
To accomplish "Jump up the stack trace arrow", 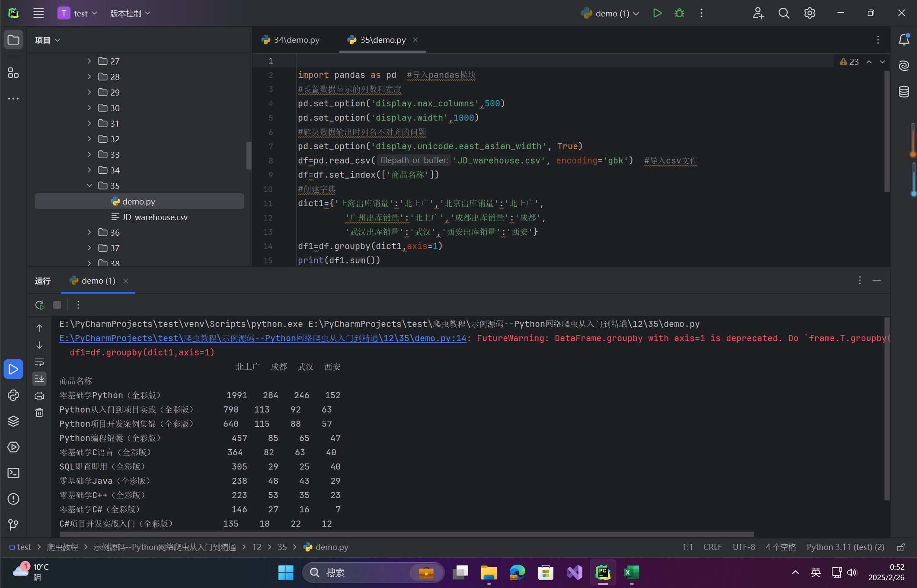I will (x=39, y=328).
